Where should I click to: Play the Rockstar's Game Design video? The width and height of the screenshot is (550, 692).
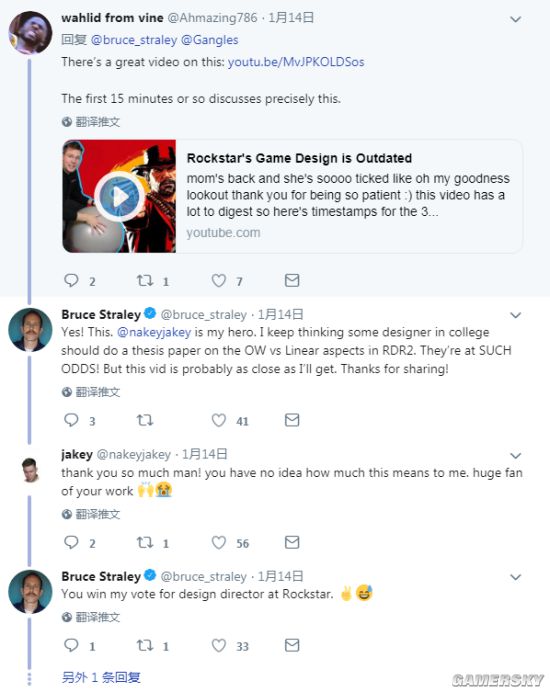tap(119, 196)
